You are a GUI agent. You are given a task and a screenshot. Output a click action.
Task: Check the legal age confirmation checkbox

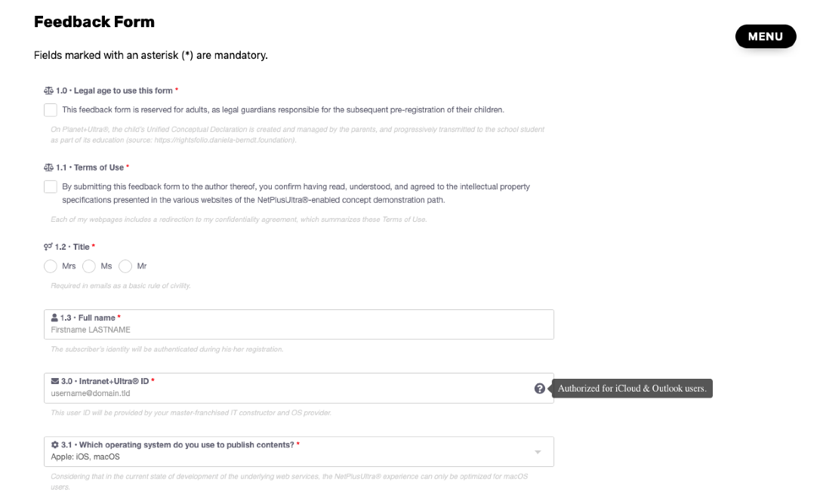[x=50, y=109]
